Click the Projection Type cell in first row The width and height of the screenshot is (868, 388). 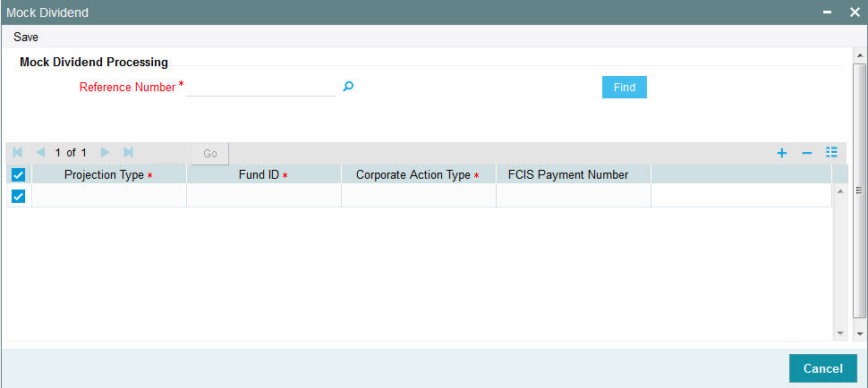109,196
